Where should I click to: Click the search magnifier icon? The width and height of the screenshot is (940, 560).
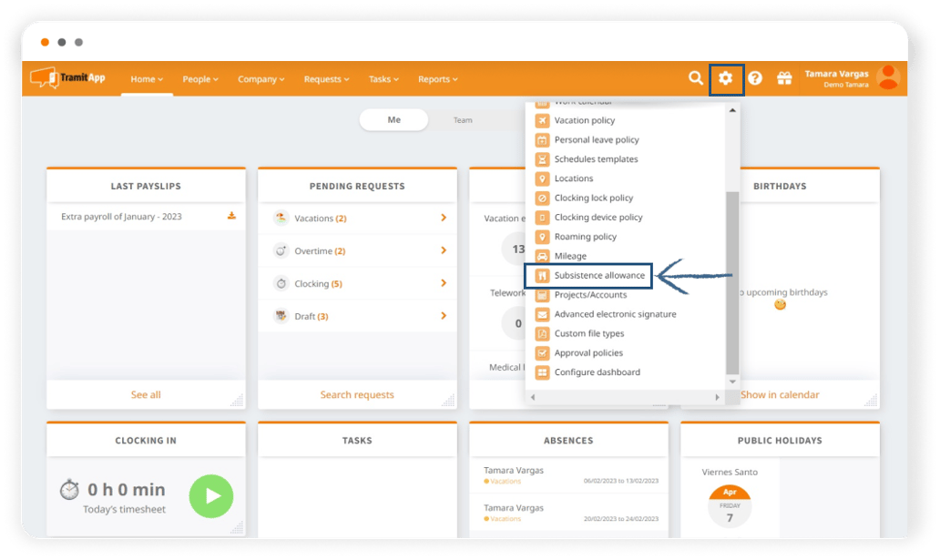pos(695,78)
